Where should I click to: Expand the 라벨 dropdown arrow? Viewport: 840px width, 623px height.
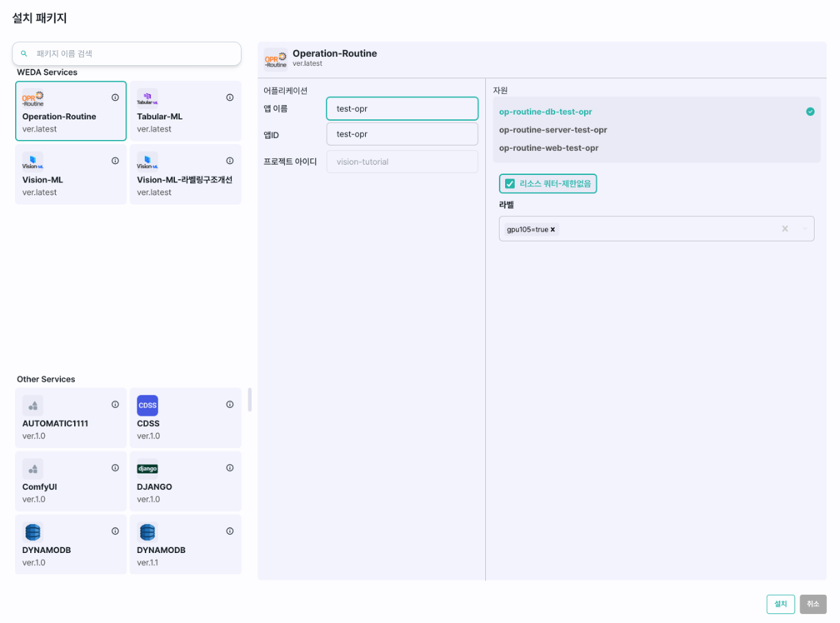click(x=804, y=229)
